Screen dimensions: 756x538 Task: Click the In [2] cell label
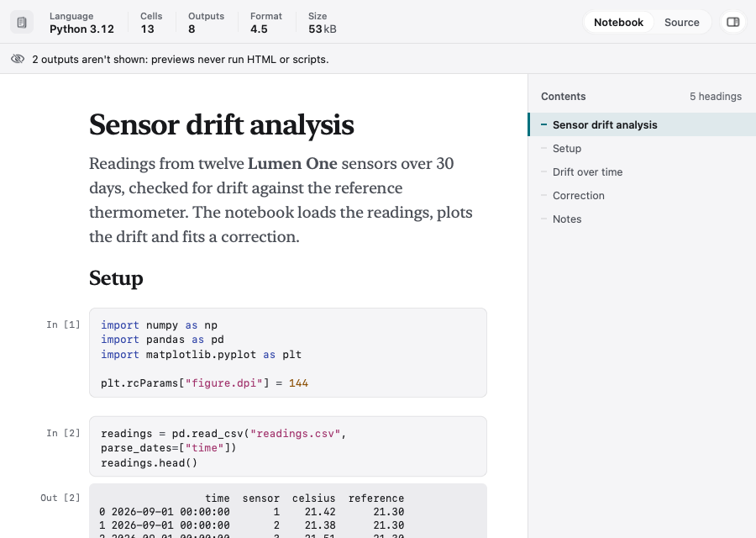[63, 433]
